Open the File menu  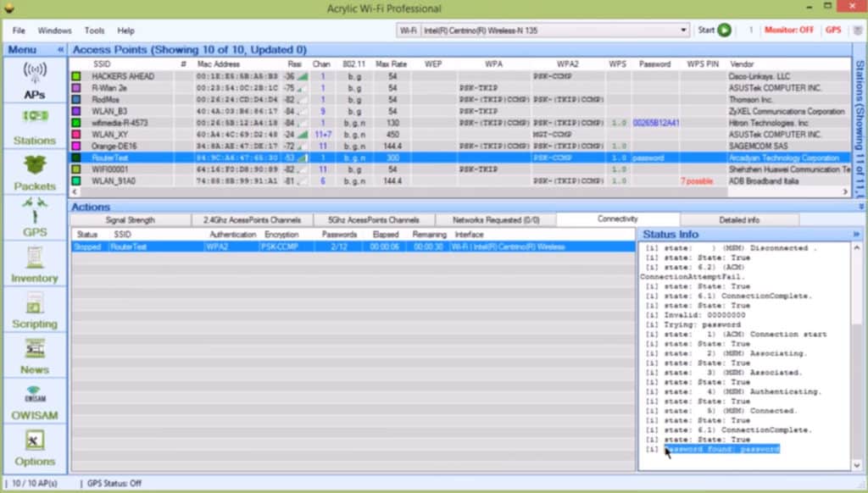tap(19, 30)
